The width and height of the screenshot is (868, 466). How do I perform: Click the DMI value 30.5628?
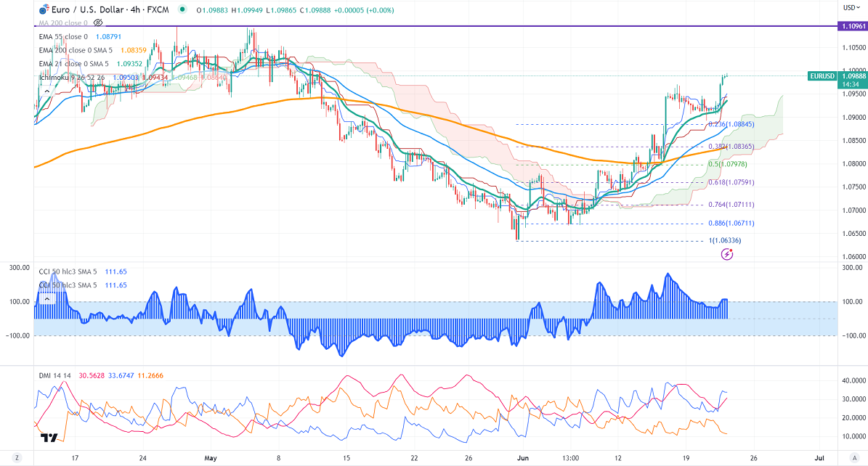[x=91, y=375]
